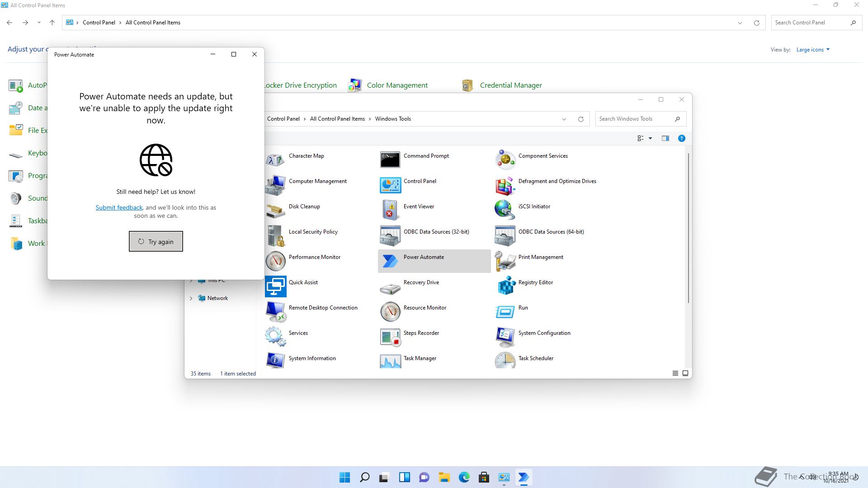This screenshot has height=488, width=868.
Task: Open System Information icon
Action: (x=275, y=360)
